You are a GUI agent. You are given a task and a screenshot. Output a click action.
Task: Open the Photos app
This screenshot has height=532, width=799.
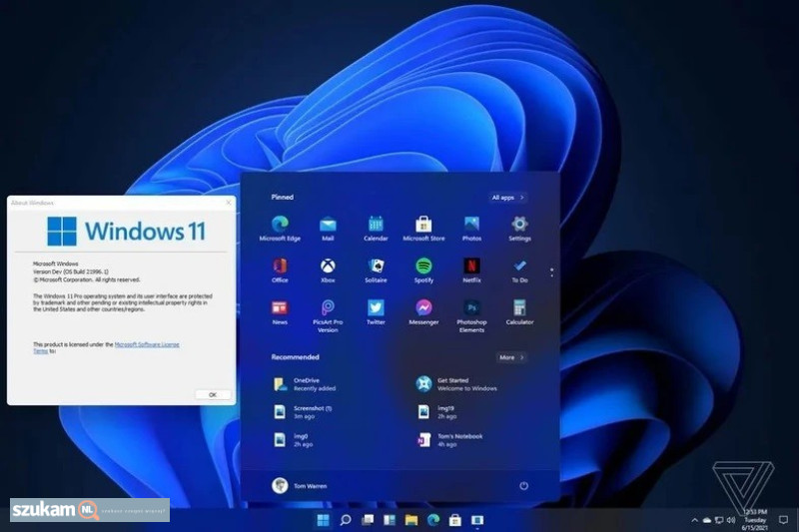(471, 229)
